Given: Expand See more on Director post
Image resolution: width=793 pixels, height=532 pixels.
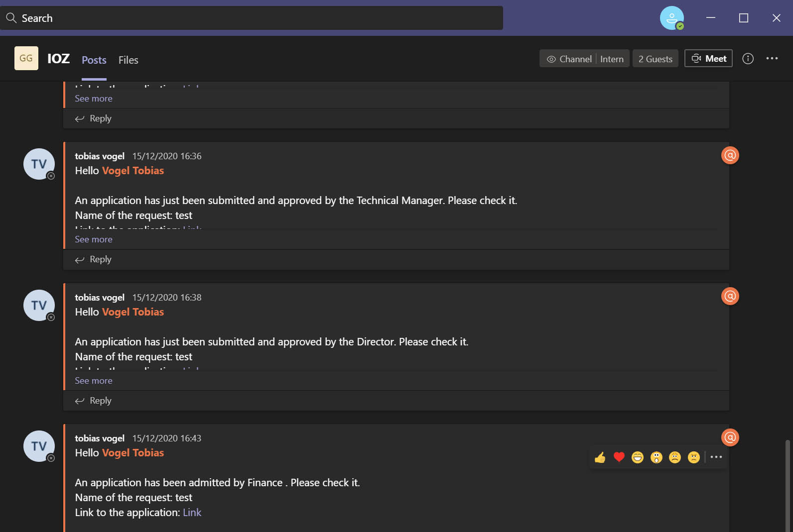Looking at the screenshot, I should tap(94, 381).
